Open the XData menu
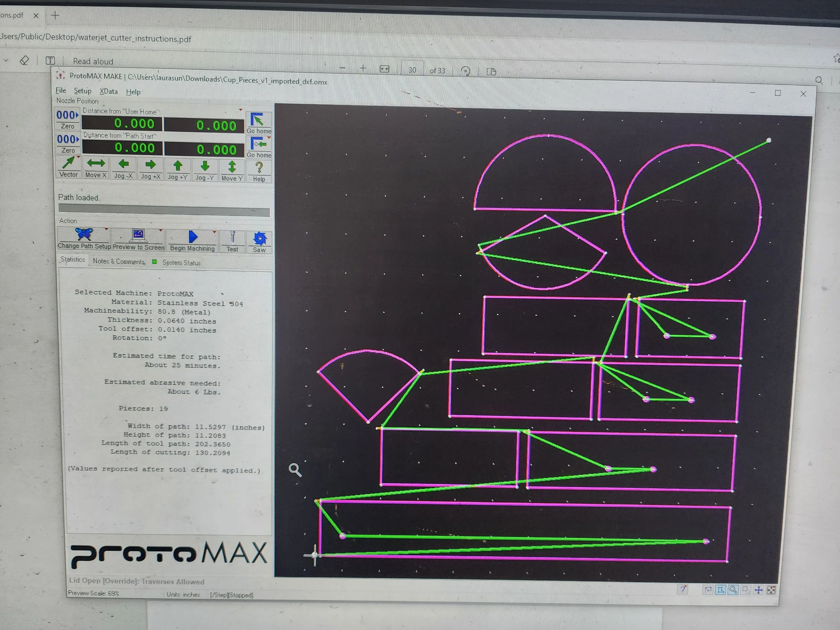The height and width of the screenshot is (630, 840). (109, 91)
